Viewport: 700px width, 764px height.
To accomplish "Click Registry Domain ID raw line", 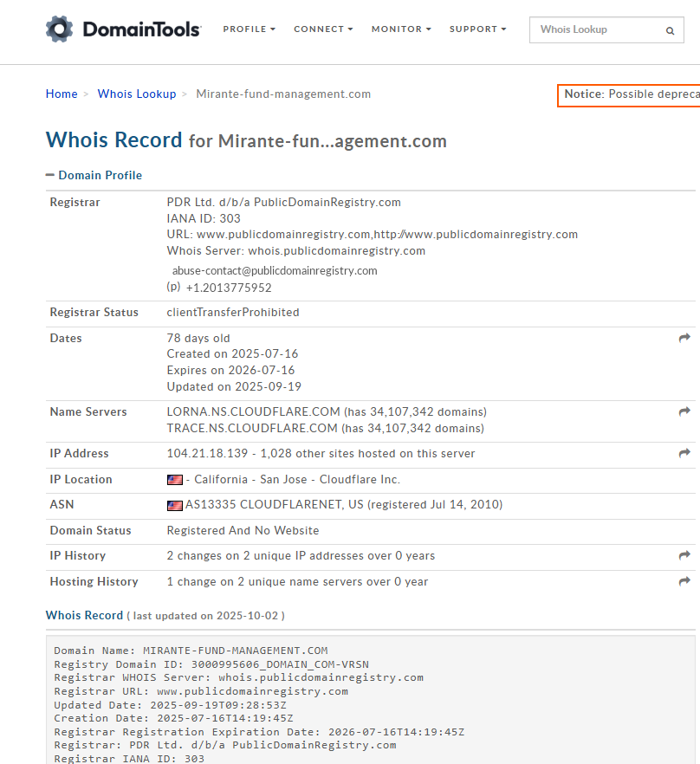I will click(x=211, y=664).
